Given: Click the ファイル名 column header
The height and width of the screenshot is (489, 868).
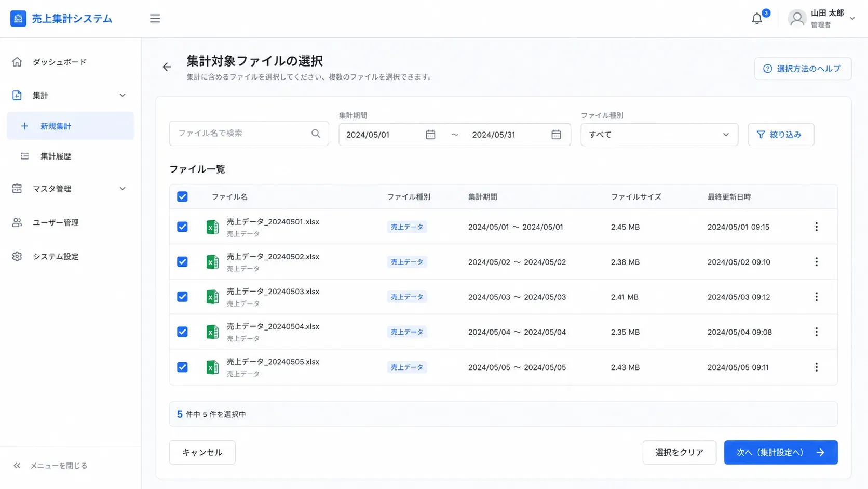Looking at the screenshot, I should [x=229, y=197].
